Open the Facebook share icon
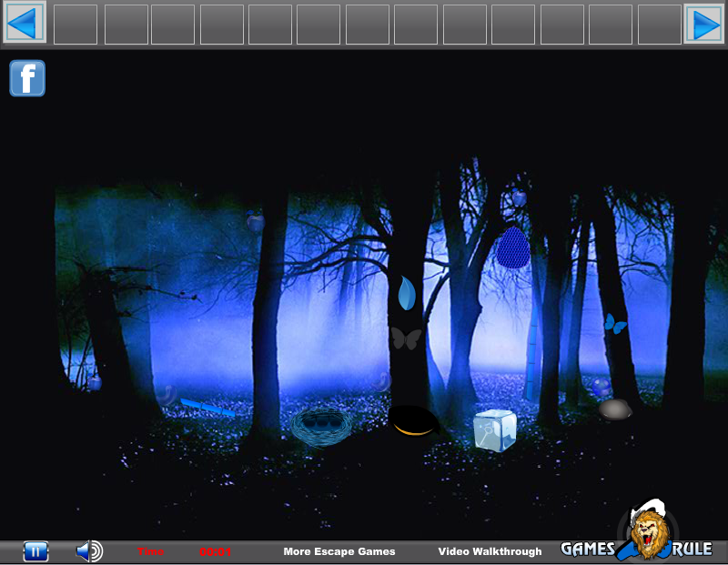The height and width of the screenshot is (565, 728). pos(27,78)
